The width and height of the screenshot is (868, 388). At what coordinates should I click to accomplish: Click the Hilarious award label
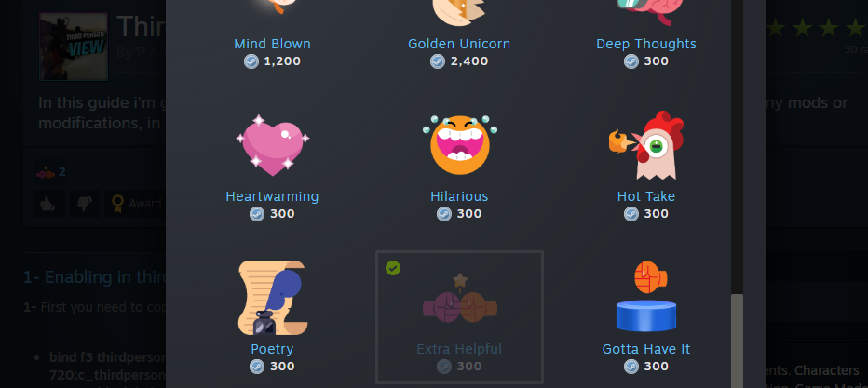coord(459,196)
